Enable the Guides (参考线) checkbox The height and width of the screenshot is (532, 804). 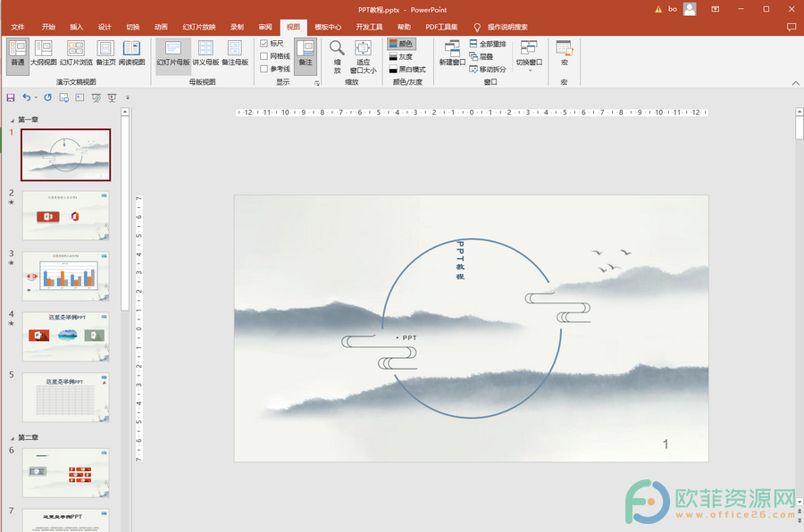(264, 69)
